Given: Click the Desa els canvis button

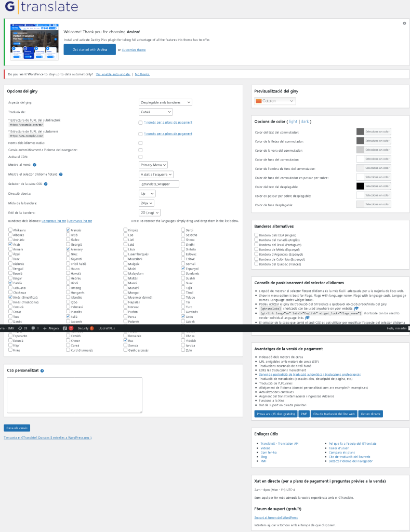Looking at the screenshot, I should (x=17, y=428).
